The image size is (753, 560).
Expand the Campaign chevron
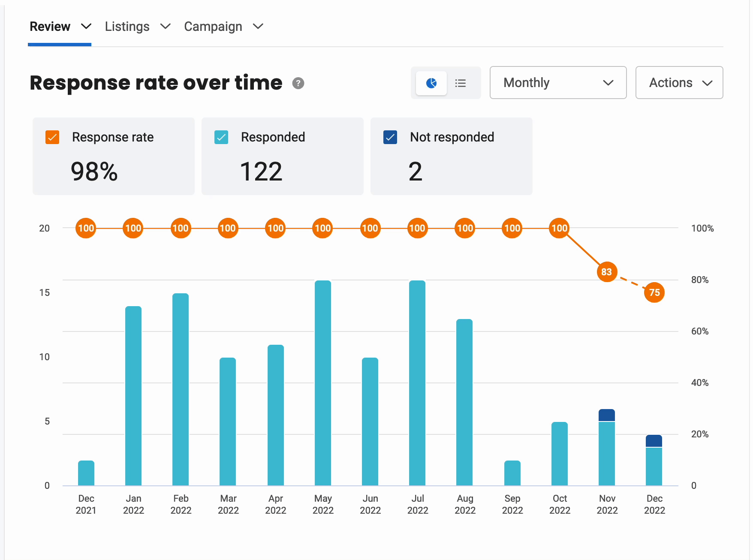(x=258, y=27)
